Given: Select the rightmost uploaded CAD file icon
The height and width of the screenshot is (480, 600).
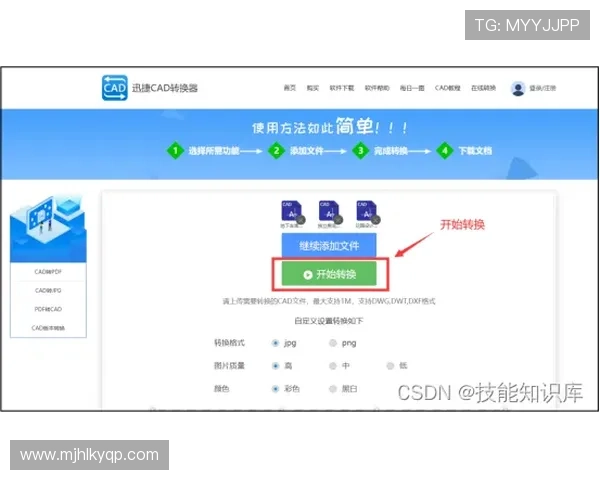Looking at the screenshot, I should (367, 211).
